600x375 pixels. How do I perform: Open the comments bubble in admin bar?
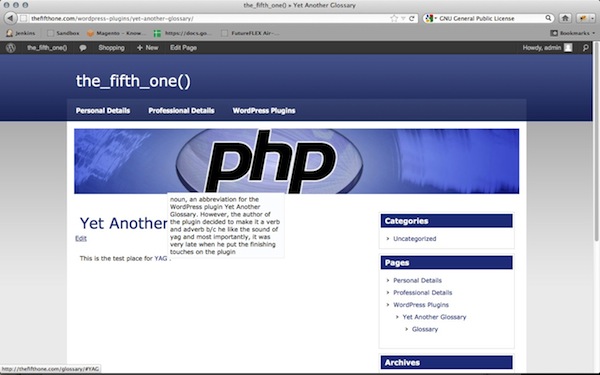coord(83,48)
